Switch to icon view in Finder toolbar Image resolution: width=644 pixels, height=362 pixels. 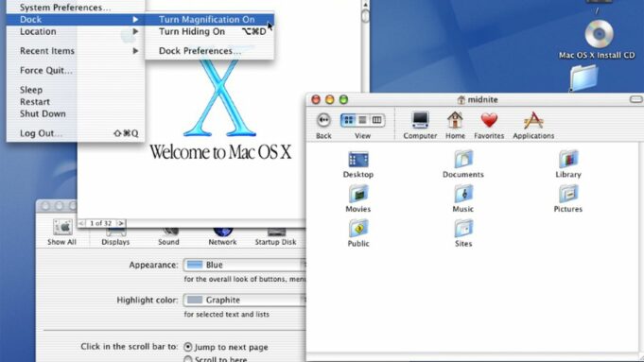(348, 120)
